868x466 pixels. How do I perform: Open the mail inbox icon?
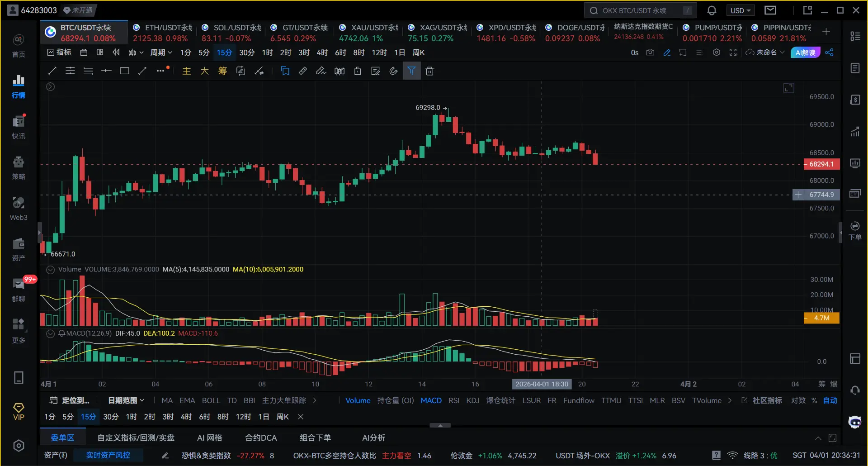tap(770, 10)
